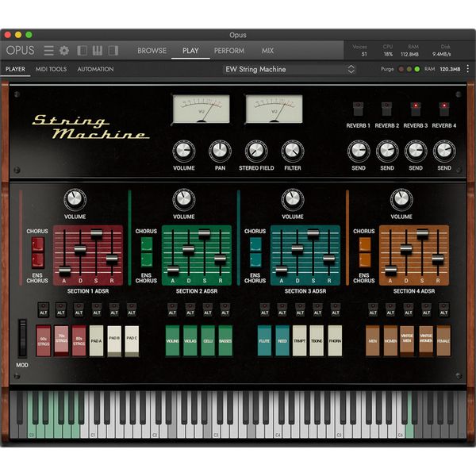This screenshot has width=476, height=476.
Task: Click the Section 1 Attack fader
Action: tap(65, 270)
